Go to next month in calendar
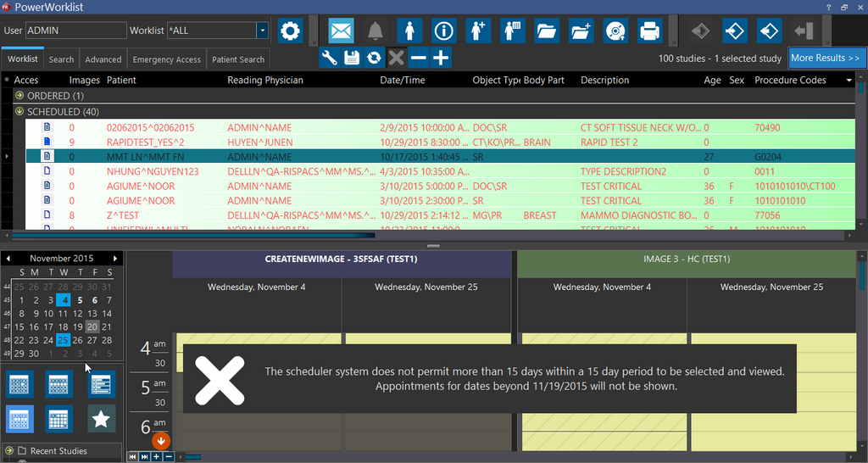 coord(115,258)
